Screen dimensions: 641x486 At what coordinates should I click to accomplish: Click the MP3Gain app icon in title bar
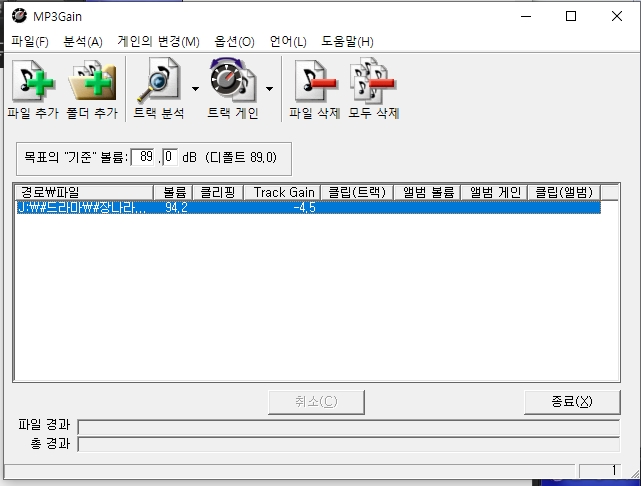[x=19, y=16]
